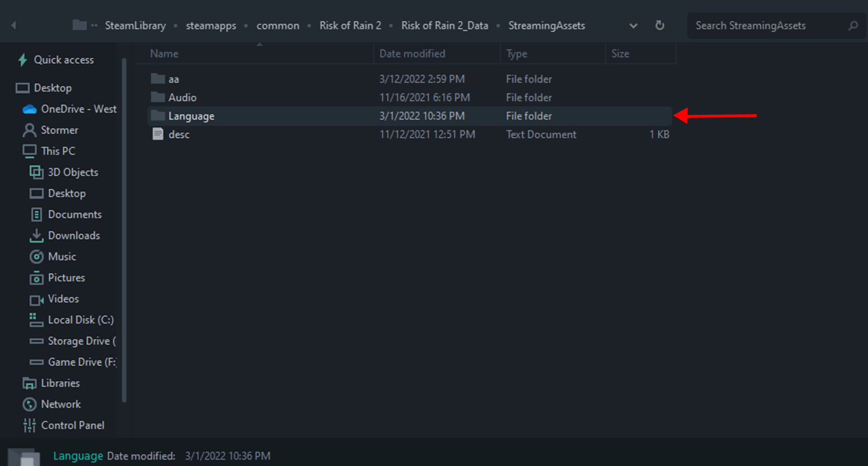The width and height of the screenshot is (868, 466).
Task: Select the Language folder name
Action: (x=191, y=116)
